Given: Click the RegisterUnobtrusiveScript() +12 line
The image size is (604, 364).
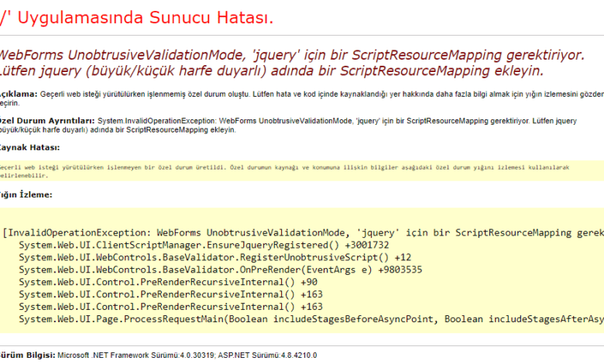Looking at the screenshot, I should [215, 257].
